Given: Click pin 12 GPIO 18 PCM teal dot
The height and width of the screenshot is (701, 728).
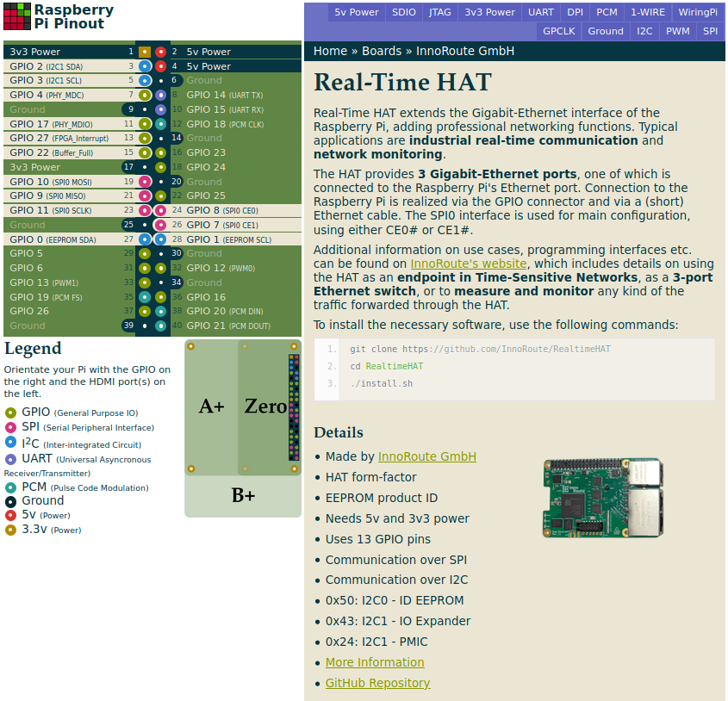Looking at the screenshot, I should tap(160, 124).
